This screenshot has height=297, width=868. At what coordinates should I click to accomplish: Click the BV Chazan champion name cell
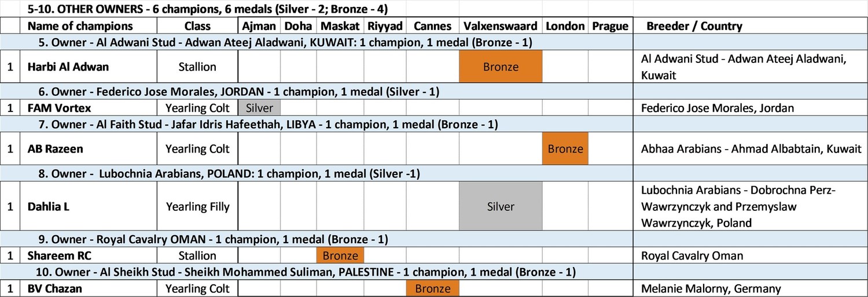tap(56, 288)
